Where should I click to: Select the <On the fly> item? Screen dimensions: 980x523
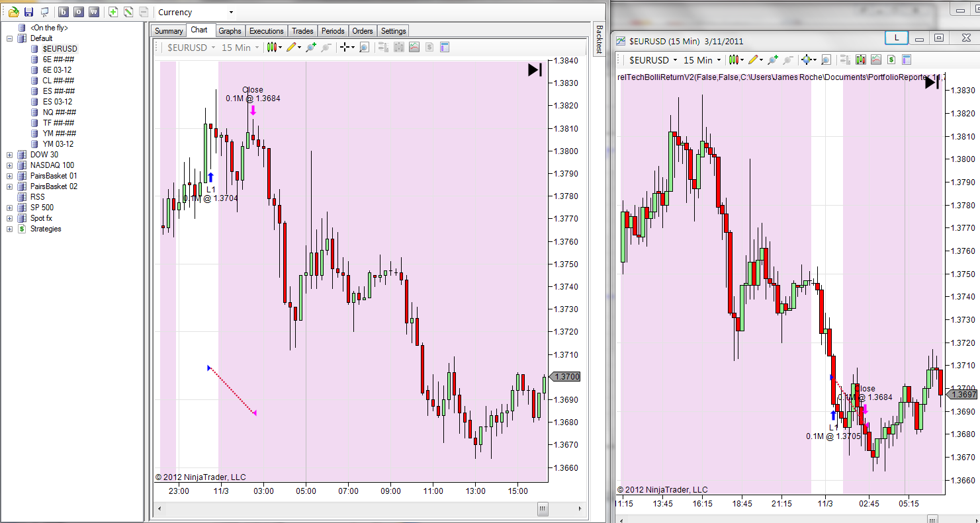tap(49, 28)
